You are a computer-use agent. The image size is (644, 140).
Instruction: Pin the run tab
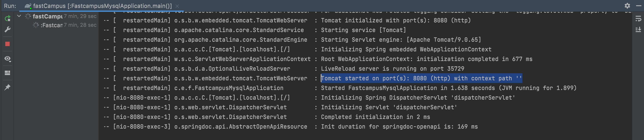pyautogui.click(x=7, y=87)
